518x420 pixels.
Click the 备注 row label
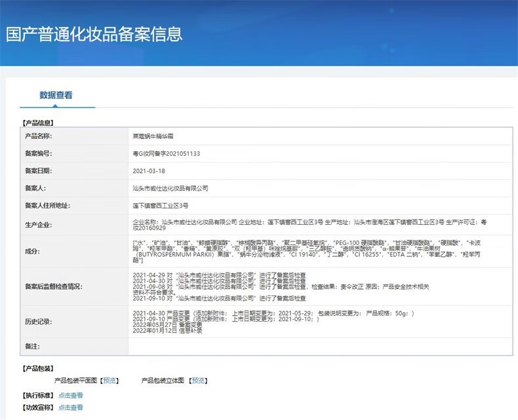click(32, 347)
